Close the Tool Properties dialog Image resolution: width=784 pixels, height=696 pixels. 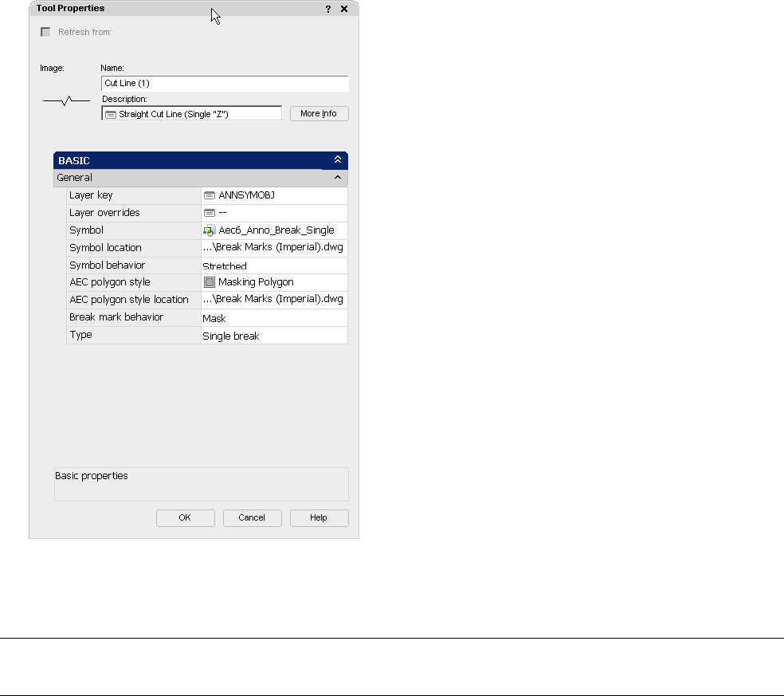pyautogui.click(x=344, y=9)
